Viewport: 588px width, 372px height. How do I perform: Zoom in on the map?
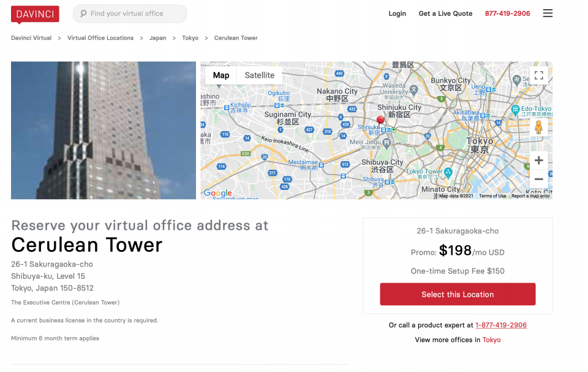click(538, 161)
